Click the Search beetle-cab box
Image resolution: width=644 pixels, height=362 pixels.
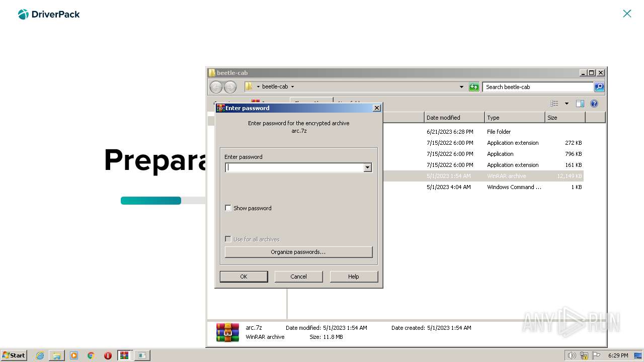(x=538, y=87)
